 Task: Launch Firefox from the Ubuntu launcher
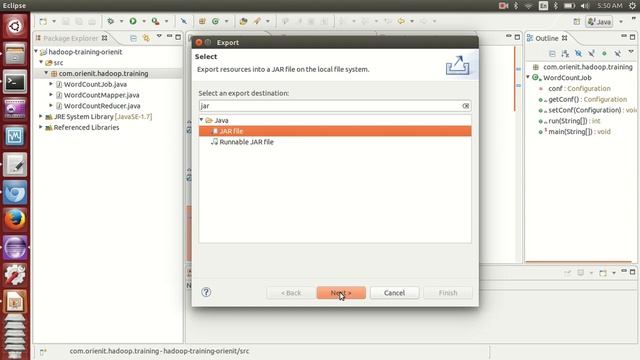(x=15, y=220)
